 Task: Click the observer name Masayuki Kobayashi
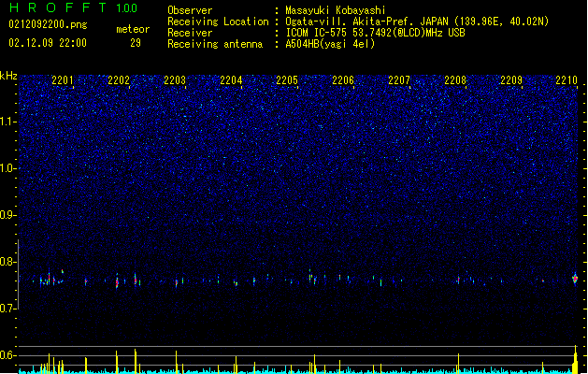(x=336, y=10)
